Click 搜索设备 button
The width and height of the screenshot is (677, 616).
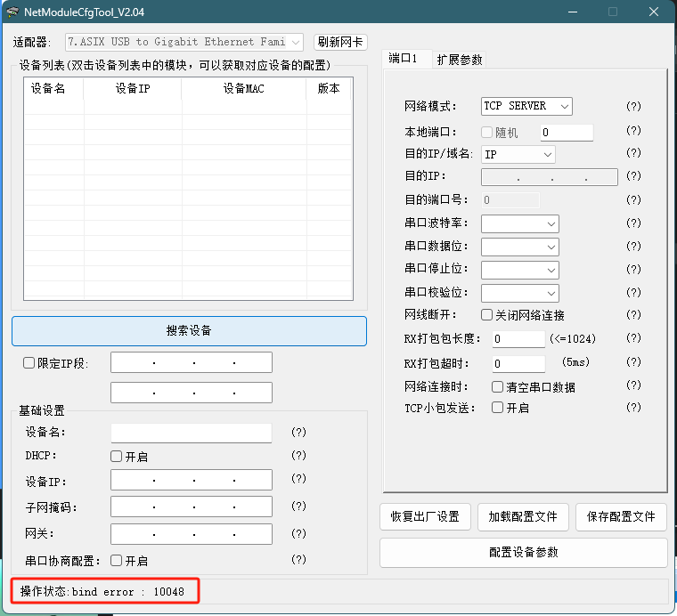click(189, 331)
